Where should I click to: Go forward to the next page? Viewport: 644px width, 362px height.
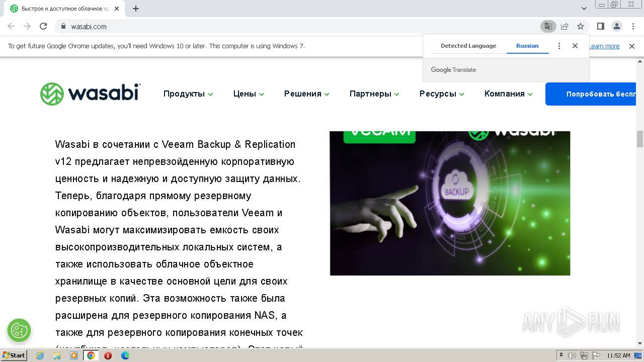pos(27,26)
